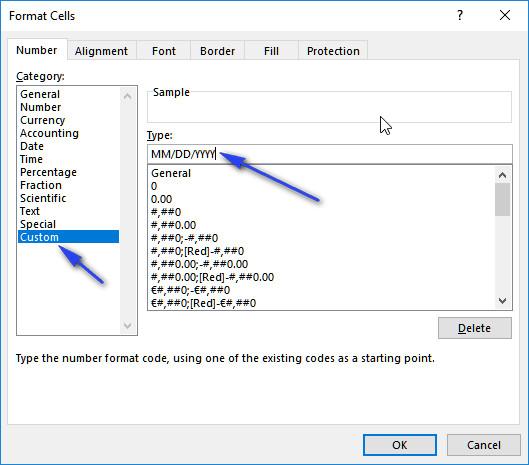529x465 pixels.
Task: Click the Delete button
Action: [x=475, y=328]
